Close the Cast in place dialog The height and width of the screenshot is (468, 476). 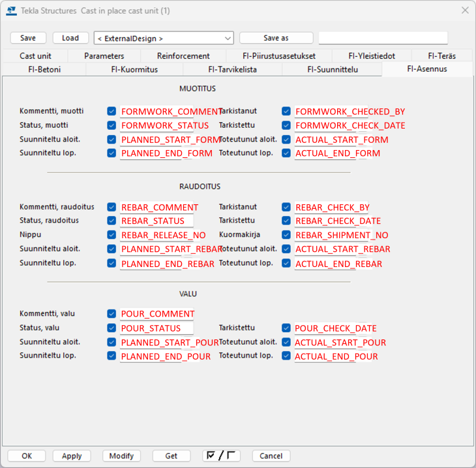point(464,10)
